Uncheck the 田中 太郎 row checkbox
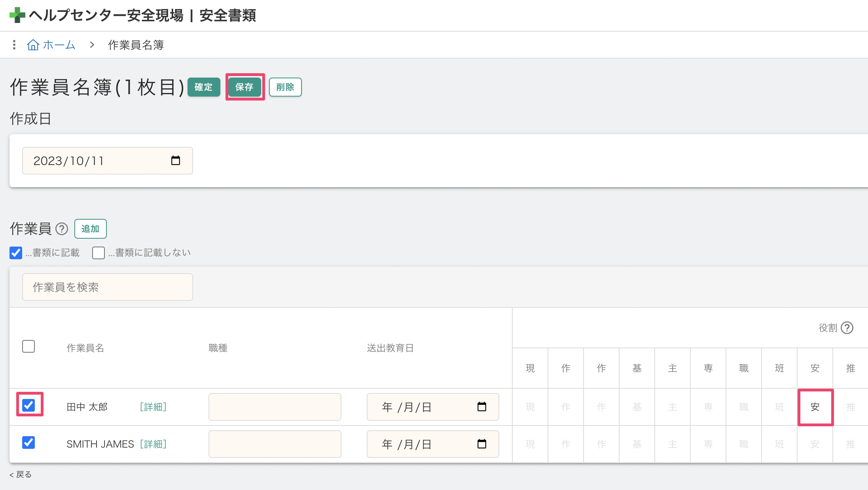This screenshot has width=868, height=490. click(28, 405)
